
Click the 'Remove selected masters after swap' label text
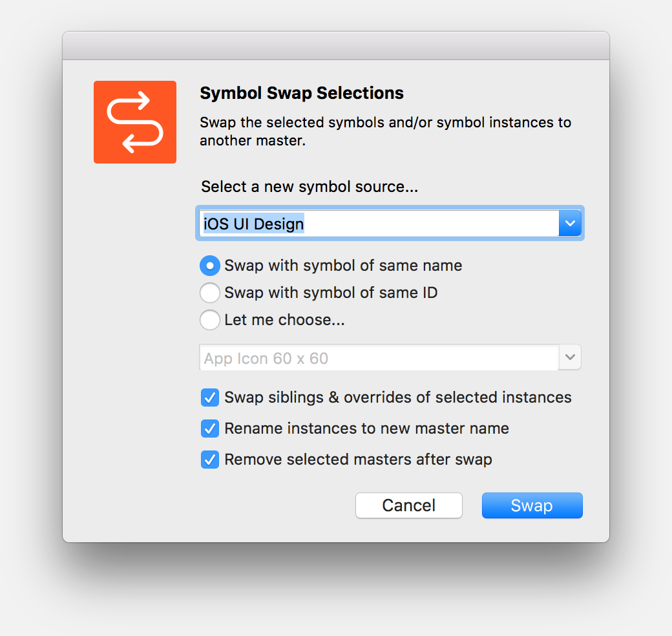tap(358, 460)
